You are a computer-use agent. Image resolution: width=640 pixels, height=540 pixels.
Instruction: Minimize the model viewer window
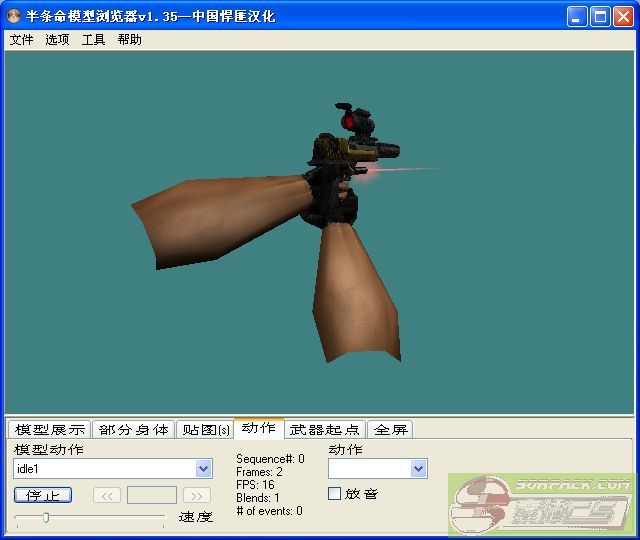pyautogui.click(x=577, y=17)
